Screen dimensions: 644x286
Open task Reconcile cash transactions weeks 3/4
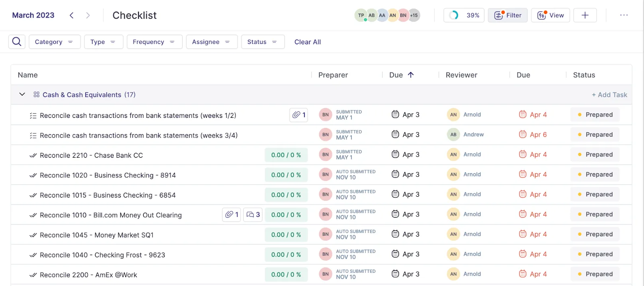[x=138, y=136]
